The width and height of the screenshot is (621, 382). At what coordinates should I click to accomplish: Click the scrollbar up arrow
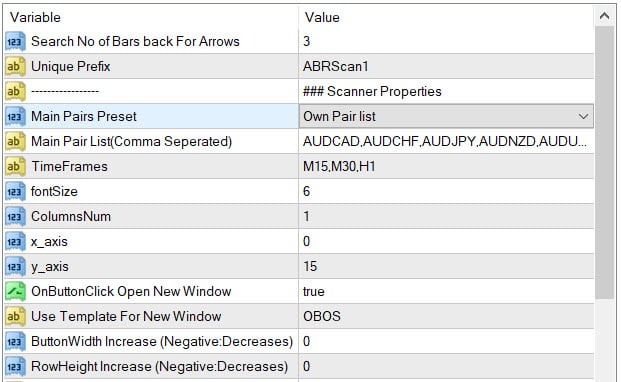(604, 16)
